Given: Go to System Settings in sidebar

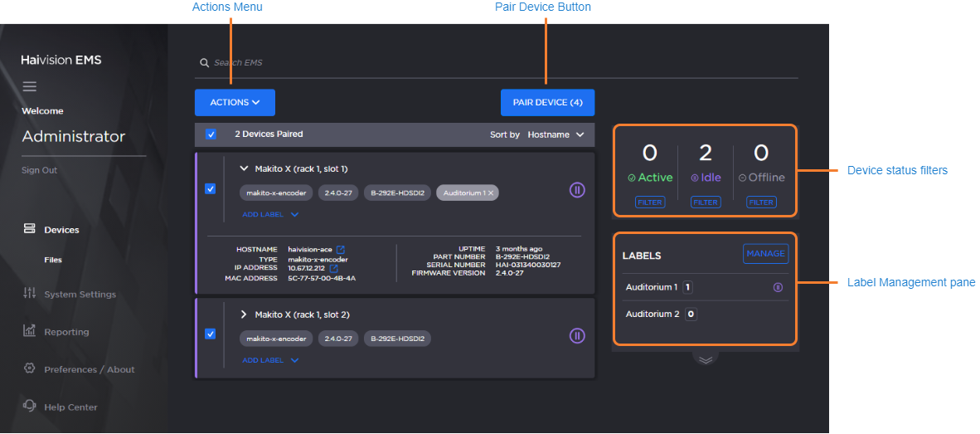Looking at the screenshot, I should point(80,294).
